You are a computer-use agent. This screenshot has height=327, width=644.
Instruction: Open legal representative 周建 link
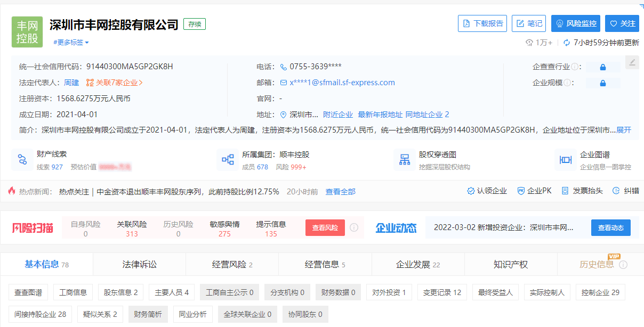click(x=71, y=83)
